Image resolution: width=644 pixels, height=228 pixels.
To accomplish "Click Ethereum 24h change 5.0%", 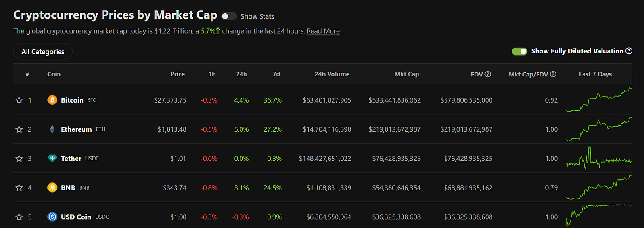I will (241, 129).
